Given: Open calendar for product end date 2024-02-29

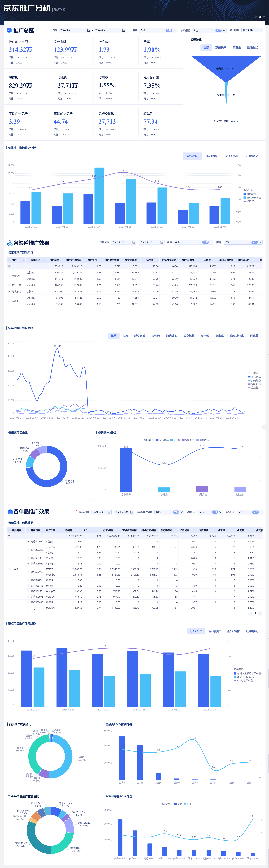Looking at the screenshot, I should pyautogui.click(x=132, y=512).
